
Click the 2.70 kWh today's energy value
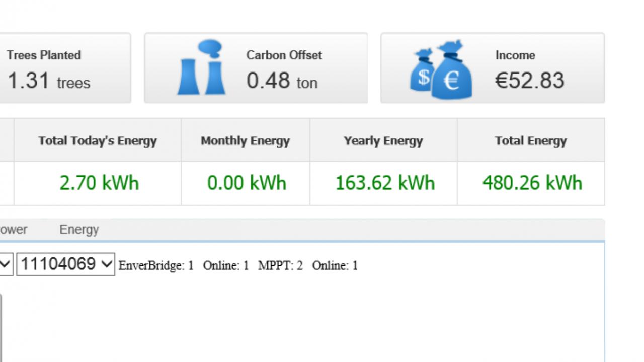pos(99,183)
